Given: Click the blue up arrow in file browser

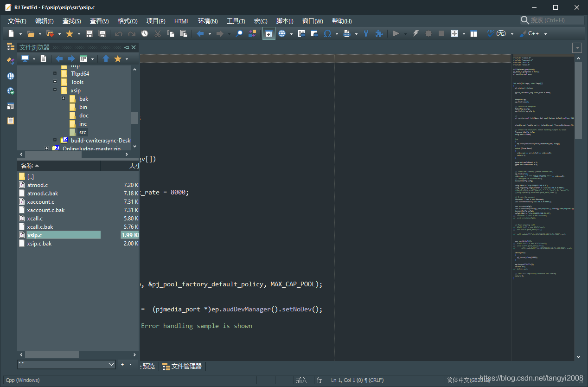Looking at the screenshot, I should click(106, 58).
